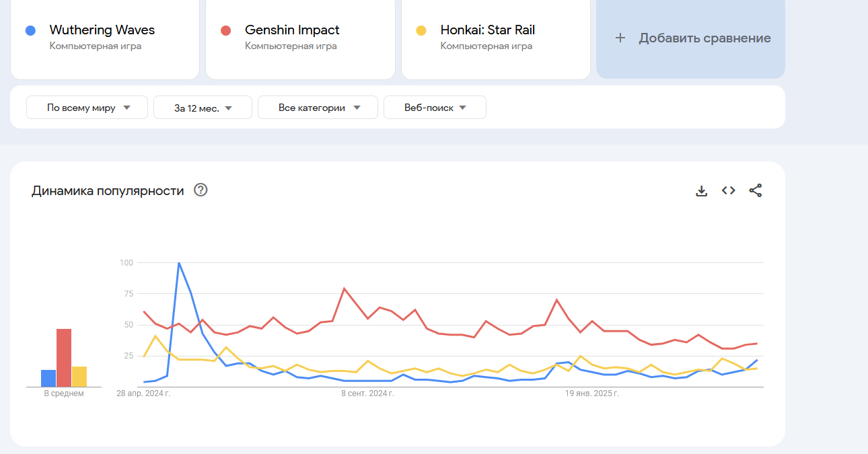This screenshot has height=454, width=868.
Task: Click the Динамика популярности heading
Action: pos(108,191)
